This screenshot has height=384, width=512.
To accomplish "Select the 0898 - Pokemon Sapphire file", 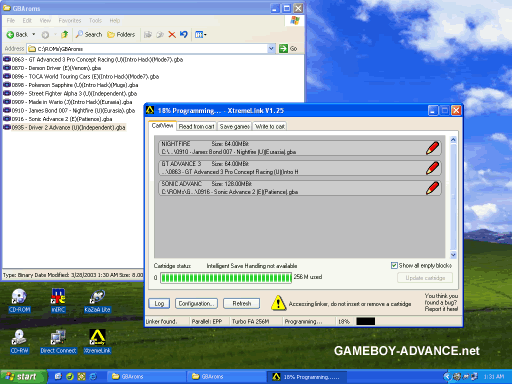I will click(71, 85).
